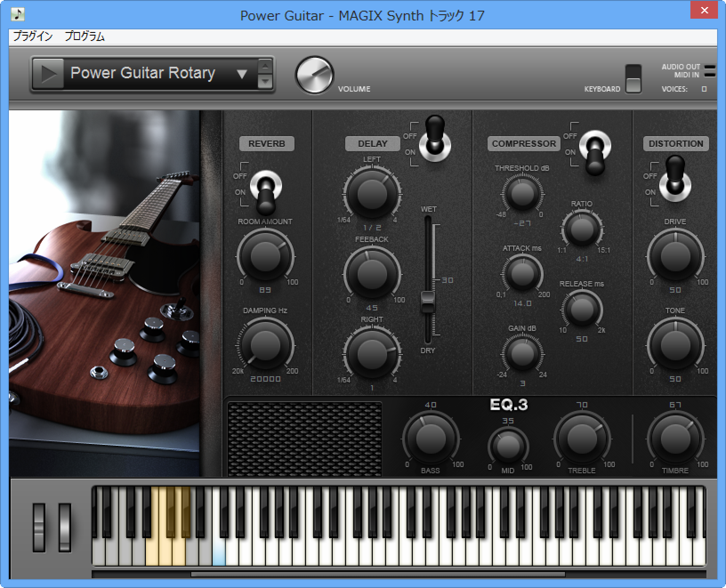Click the keyboard horizontal scrollbar thumb
The width and height of the screenshot is (726, 588).
coord(378,574)
